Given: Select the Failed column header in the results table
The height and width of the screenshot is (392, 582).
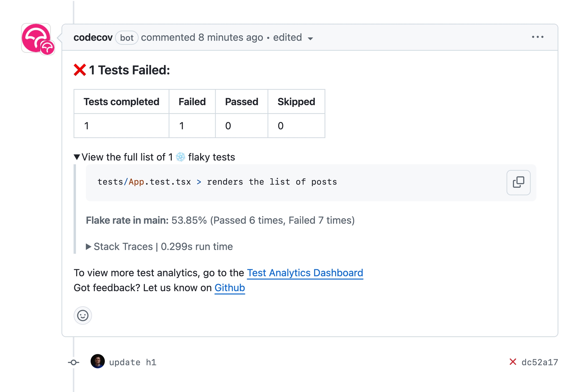Looking at the screenshot, I should coord(192,101).
